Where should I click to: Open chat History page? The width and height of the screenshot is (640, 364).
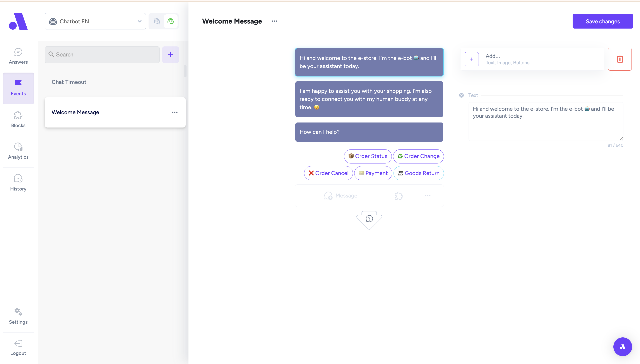tap(18, 183)
